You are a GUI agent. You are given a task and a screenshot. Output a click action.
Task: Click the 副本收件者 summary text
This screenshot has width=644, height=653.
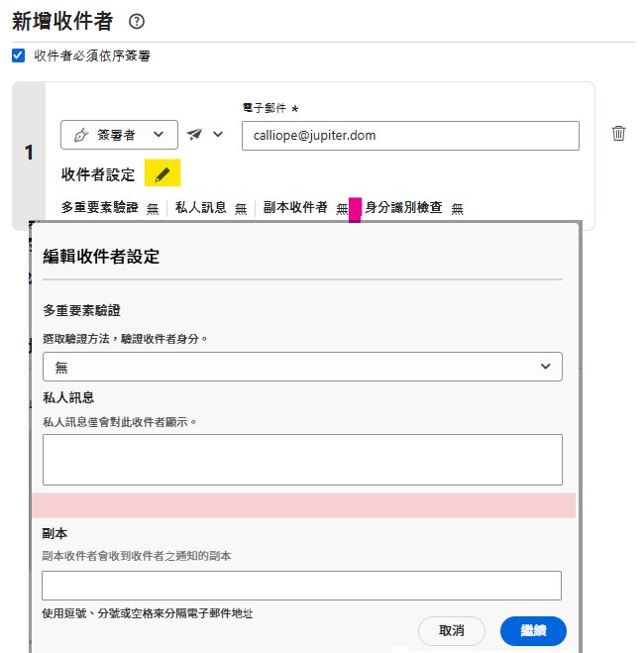pos(295,207)
